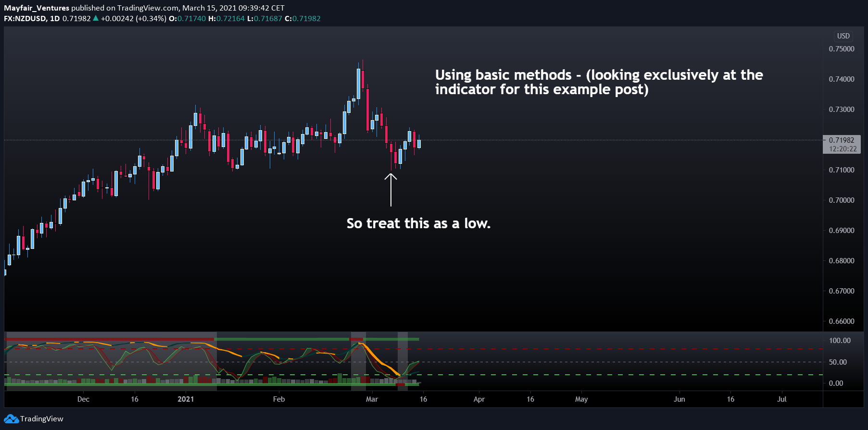Click the TradingView brand text
This screenshot has width=868, height=430.
click(x=42, y=419)
